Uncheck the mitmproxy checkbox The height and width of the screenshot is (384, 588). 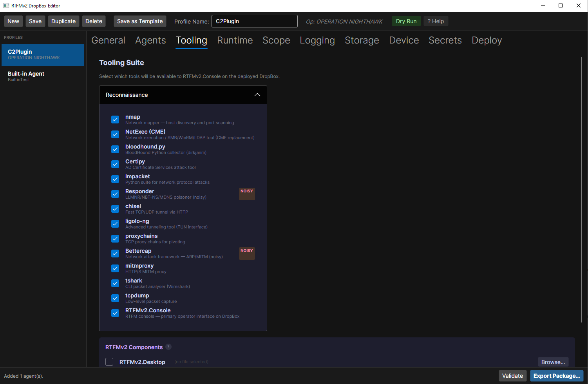(115, 268)
